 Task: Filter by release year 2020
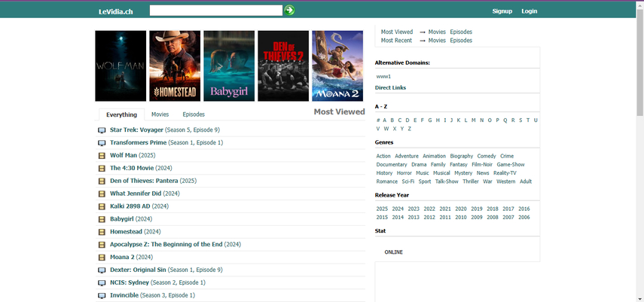[x=461, y=209]
